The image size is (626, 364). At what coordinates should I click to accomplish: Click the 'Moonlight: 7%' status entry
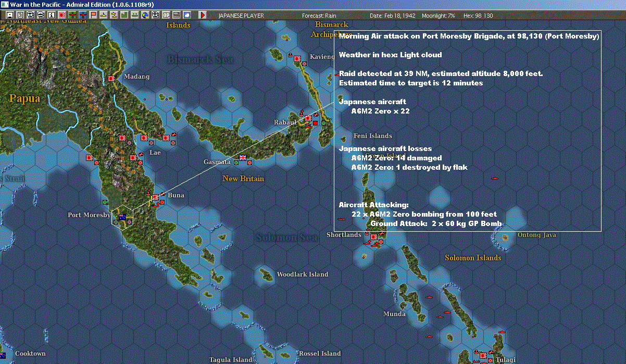(x=438, y=16)
